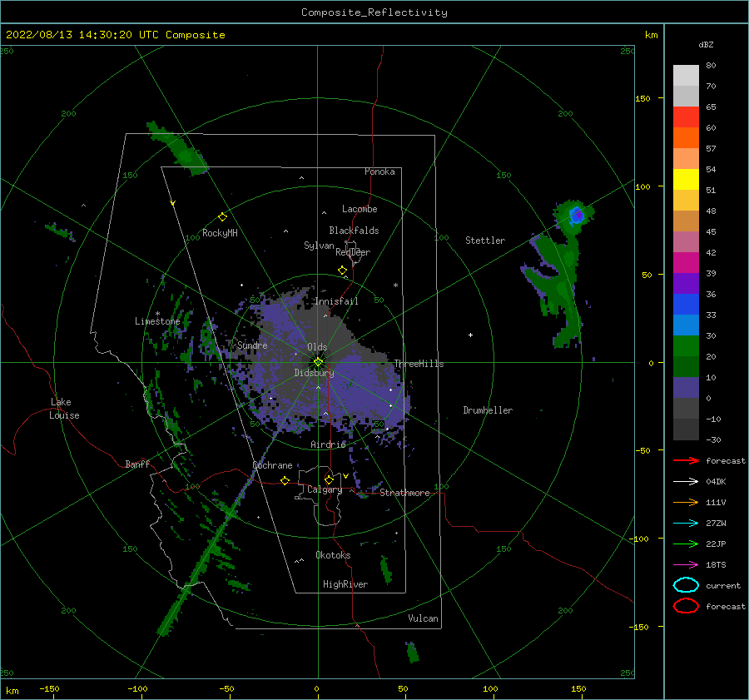
Task: Click the yellow diamond marker below RedDeer
Action: coord(342,271)
